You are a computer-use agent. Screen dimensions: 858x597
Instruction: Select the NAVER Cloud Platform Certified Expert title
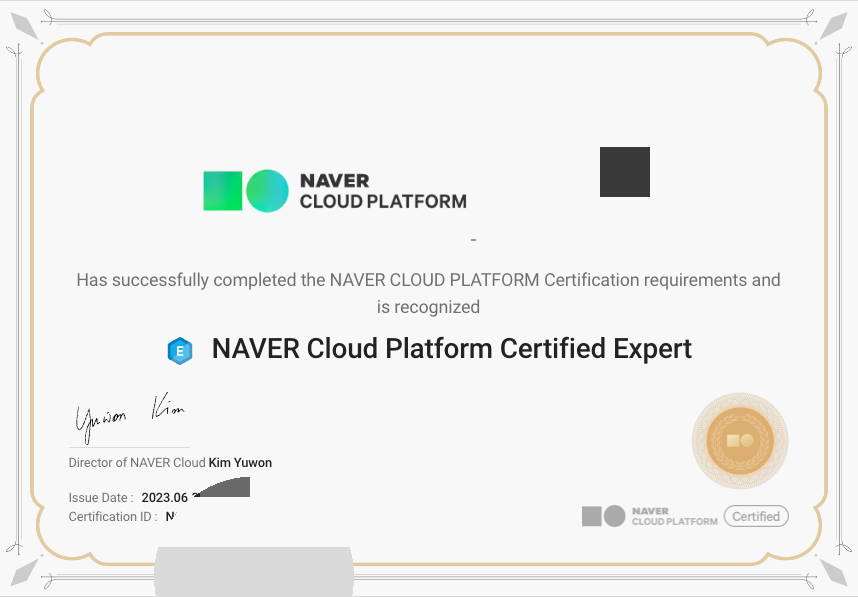tap(451, 349)
